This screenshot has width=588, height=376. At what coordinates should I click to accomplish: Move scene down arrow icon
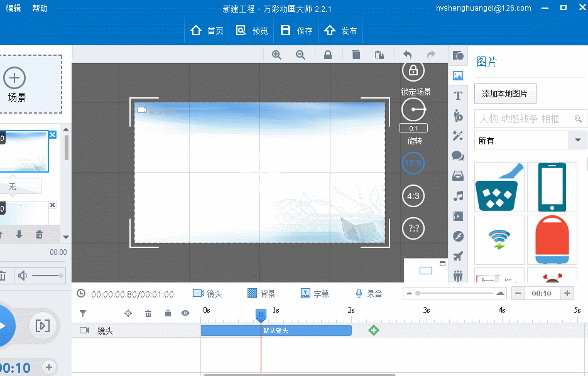19,235
